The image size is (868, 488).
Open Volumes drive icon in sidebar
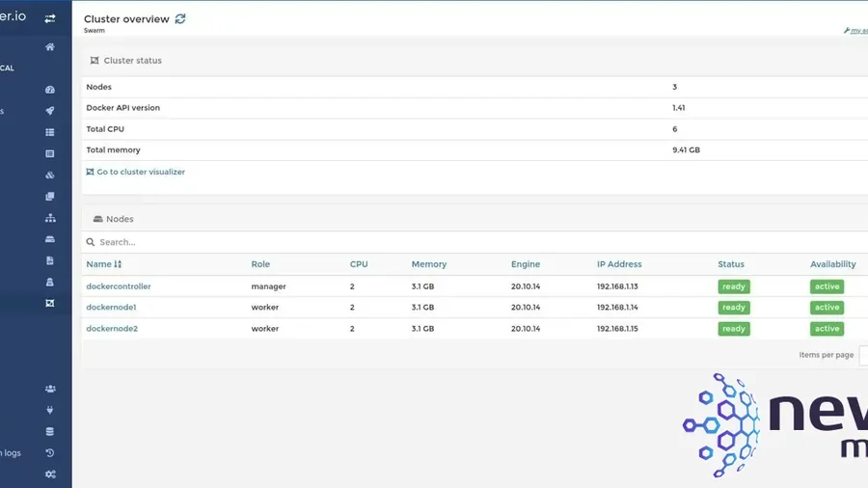tap(50, 239)
